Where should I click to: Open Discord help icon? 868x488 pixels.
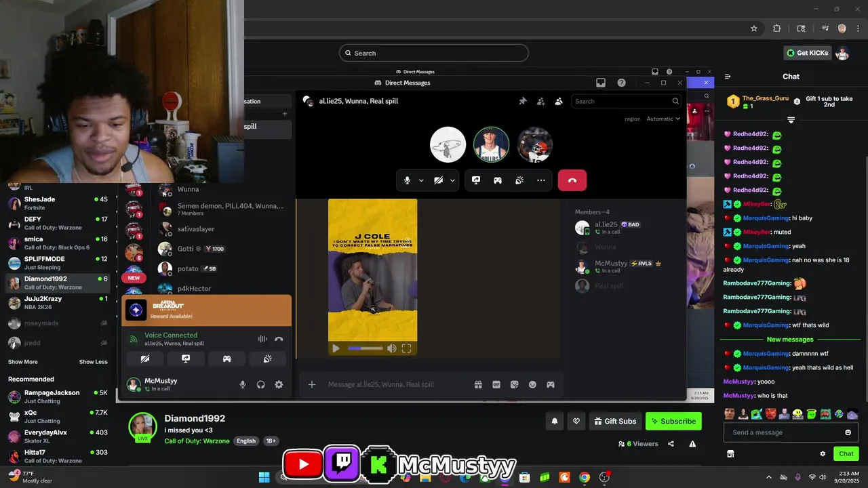(621, 83)
